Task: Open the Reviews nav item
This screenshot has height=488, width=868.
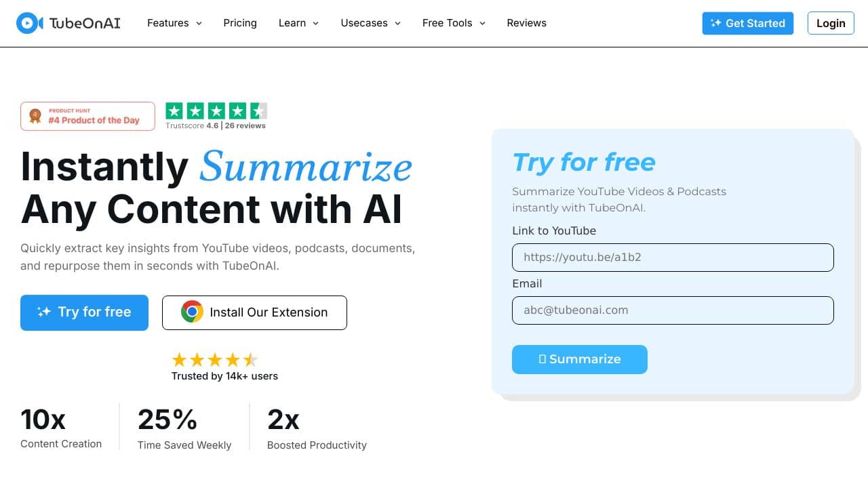Action: click(526, 23)
